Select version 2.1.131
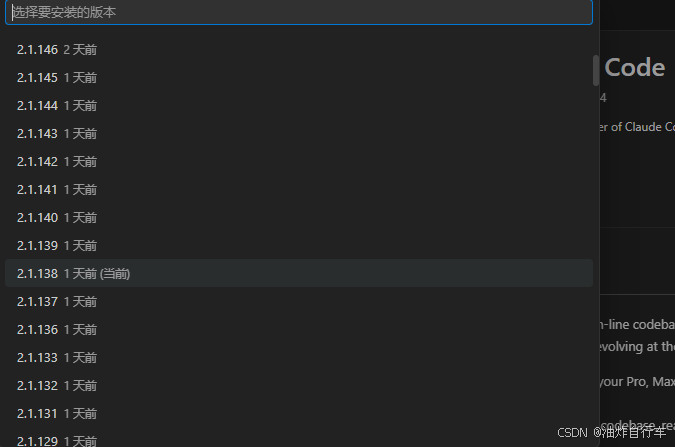675x447 pixels. [299, 413]
